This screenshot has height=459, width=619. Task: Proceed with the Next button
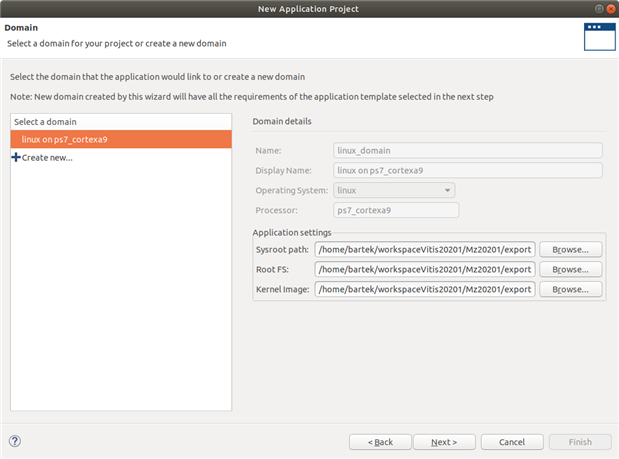(445, 441)
